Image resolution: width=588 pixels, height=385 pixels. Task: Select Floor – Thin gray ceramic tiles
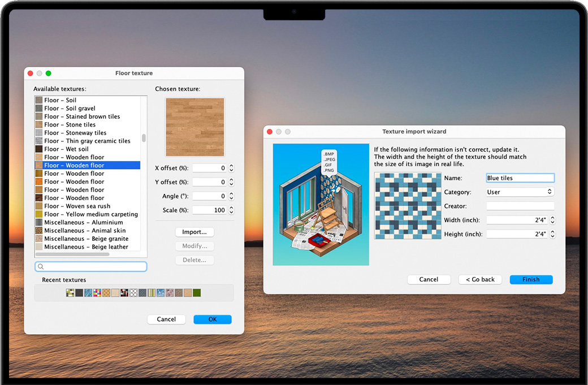click(87, 141)
